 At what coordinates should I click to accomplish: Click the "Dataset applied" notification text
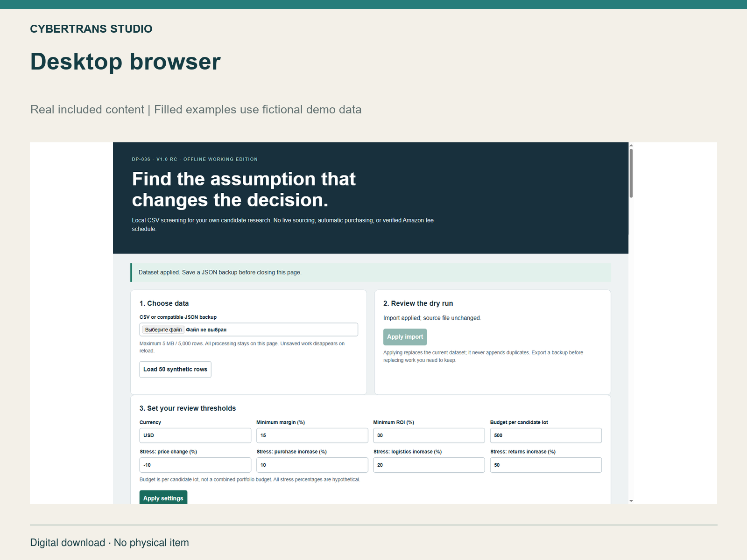click(x=220, y=273)
